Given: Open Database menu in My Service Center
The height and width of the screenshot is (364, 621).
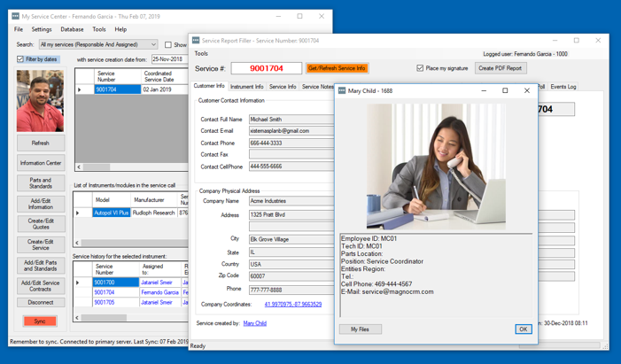Looking at the screenshot, I should [72, 29].
